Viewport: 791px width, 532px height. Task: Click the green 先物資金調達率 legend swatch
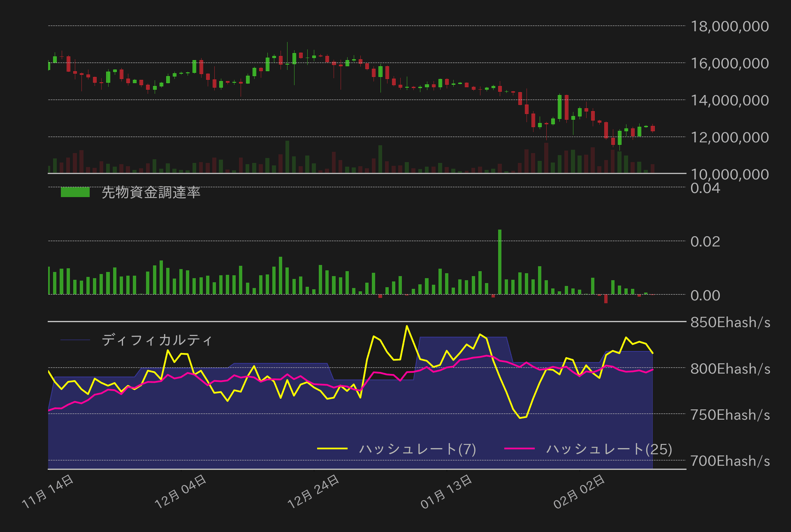click(x=75, y=192)
